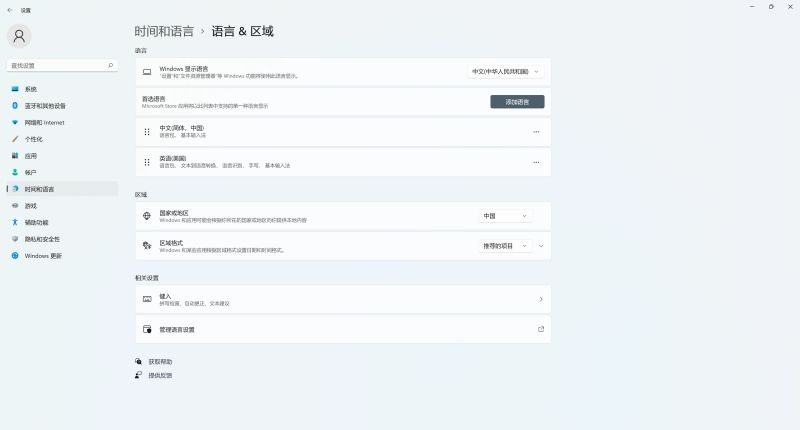Image resolution: width=800 pixels, height=430 pixels.
Task: Open the 区域格式 dropdown showing 推荐的项目
Action: [506, 246]
